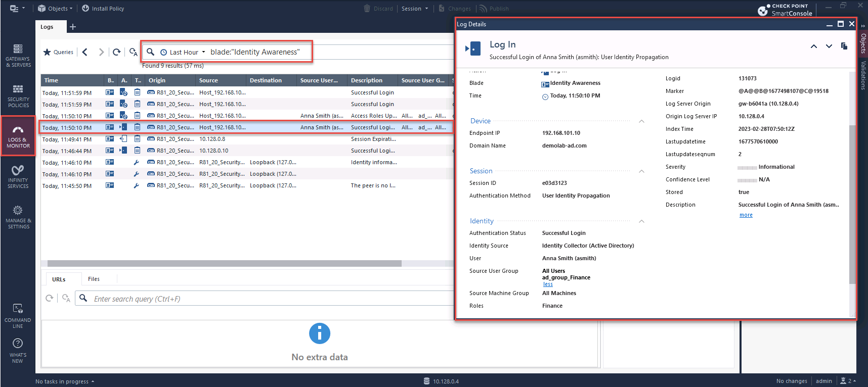Open the Objects side panel tab

pyautogui.click(x=863, y=43)
